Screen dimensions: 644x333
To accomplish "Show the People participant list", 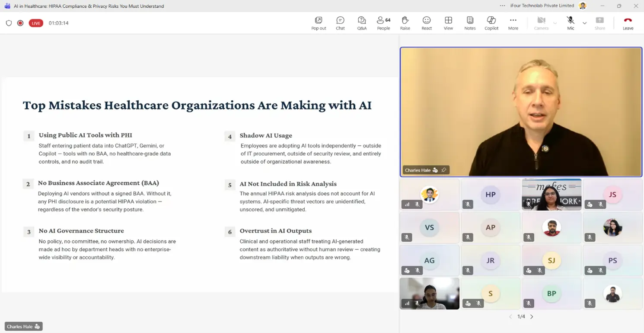I will click(x=383, y=23).
